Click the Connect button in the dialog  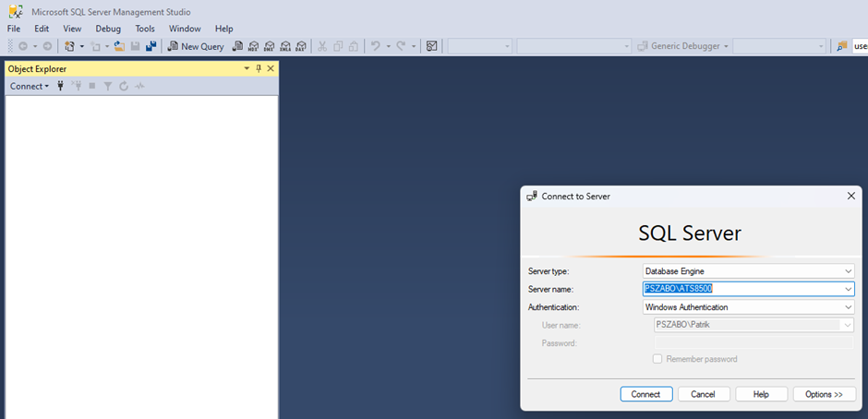(646, 394)
